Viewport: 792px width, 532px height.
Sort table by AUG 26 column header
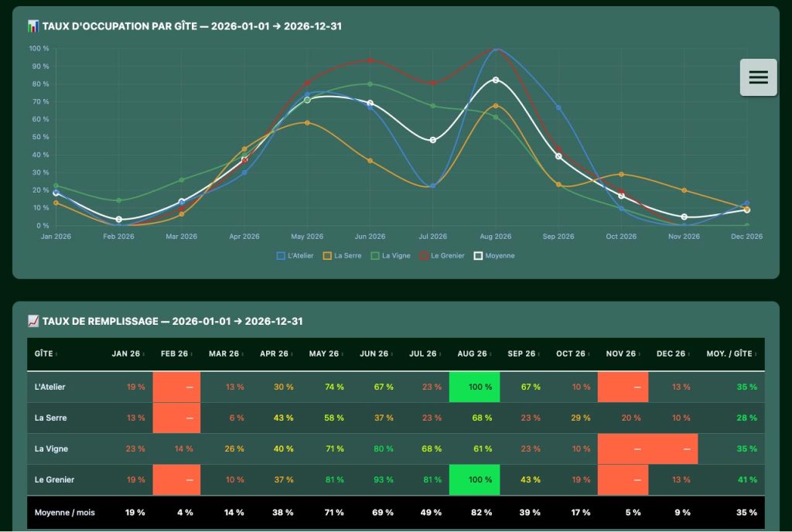point(474,354)
